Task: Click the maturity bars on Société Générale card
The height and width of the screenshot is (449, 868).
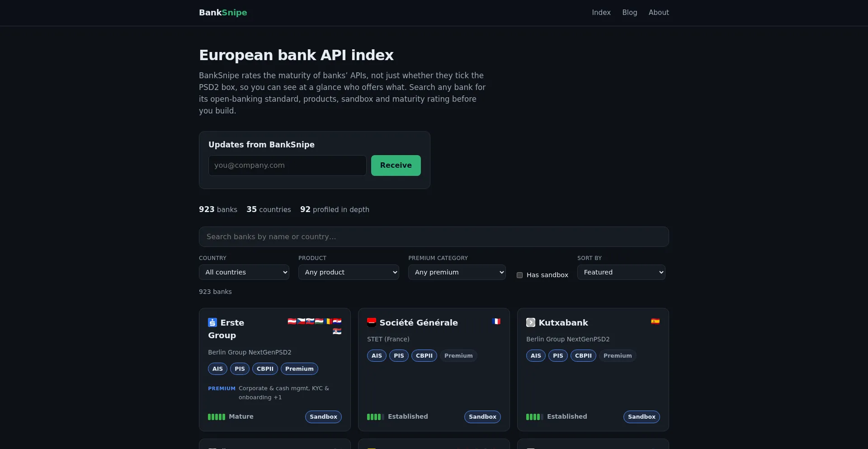Action: pos(376,417)
